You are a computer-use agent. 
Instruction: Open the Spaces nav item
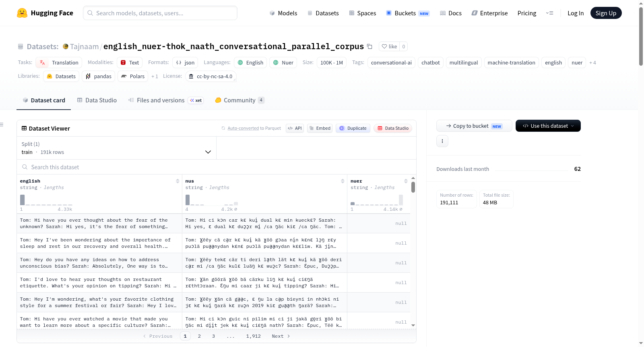[362, 13]
